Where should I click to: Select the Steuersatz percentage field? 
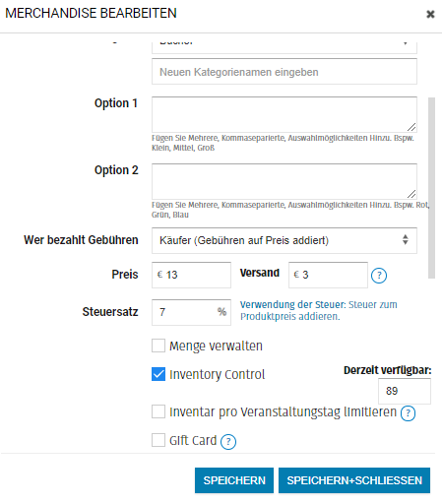[x=191, y=312]
